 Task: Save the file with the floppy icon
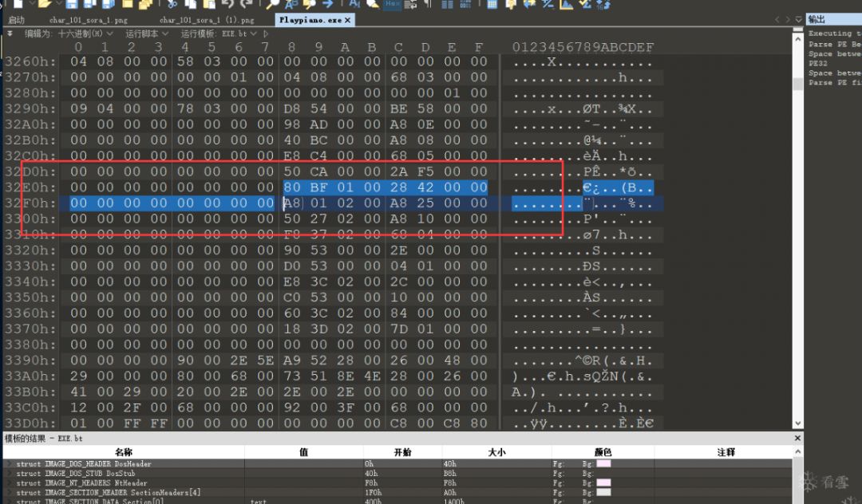[x=72, y=4]
